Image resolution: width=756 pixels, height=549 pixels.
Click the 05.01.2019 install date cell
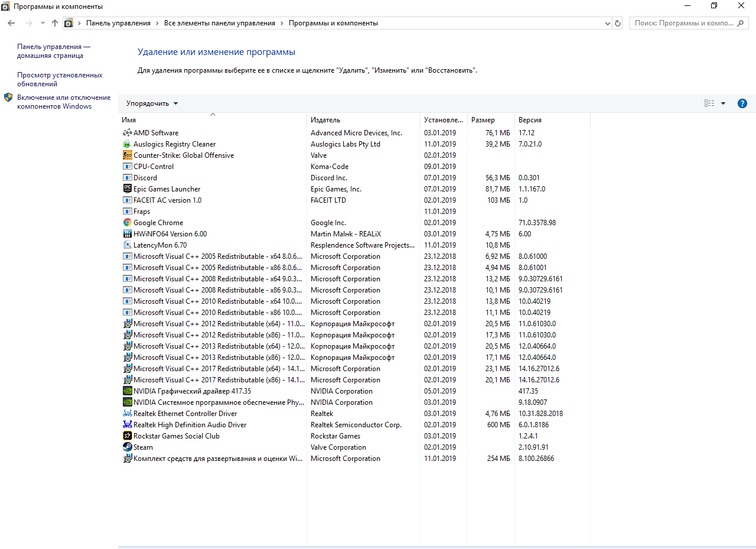point(440,391)
